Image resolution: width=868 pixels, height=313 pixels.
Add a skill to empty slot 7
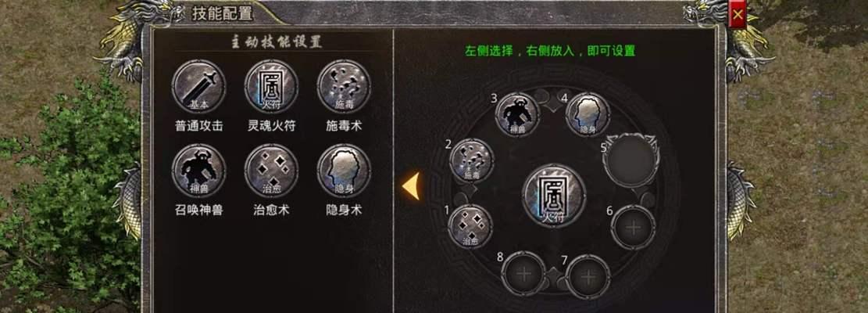(588, 276)
